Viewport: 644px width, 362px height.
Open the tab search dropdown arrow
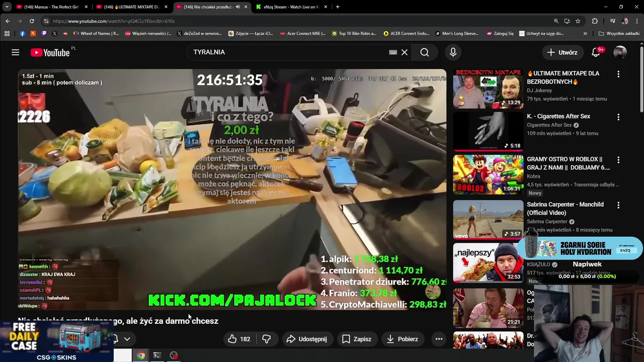[7, 7]
